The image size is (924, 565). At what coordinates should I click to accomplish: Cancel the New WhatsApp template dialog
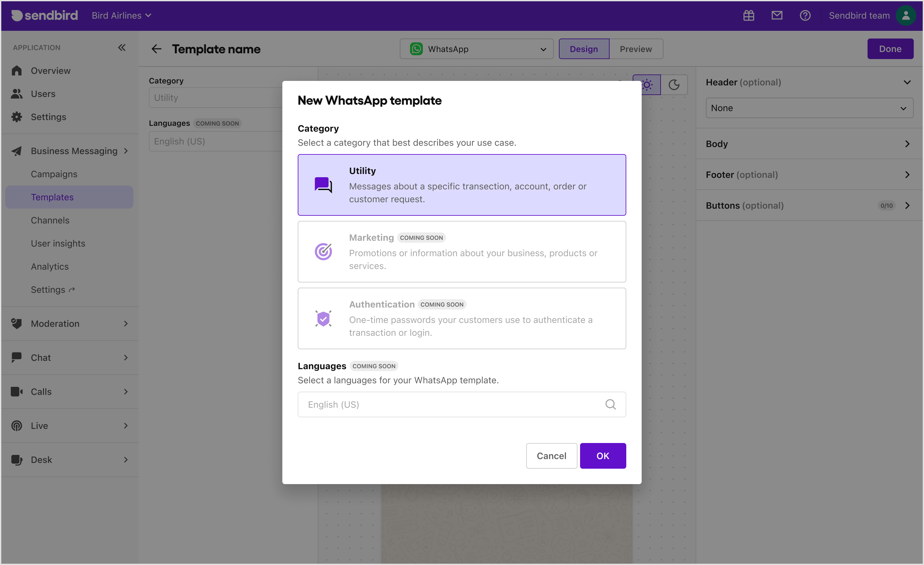[x=551, y=456]
